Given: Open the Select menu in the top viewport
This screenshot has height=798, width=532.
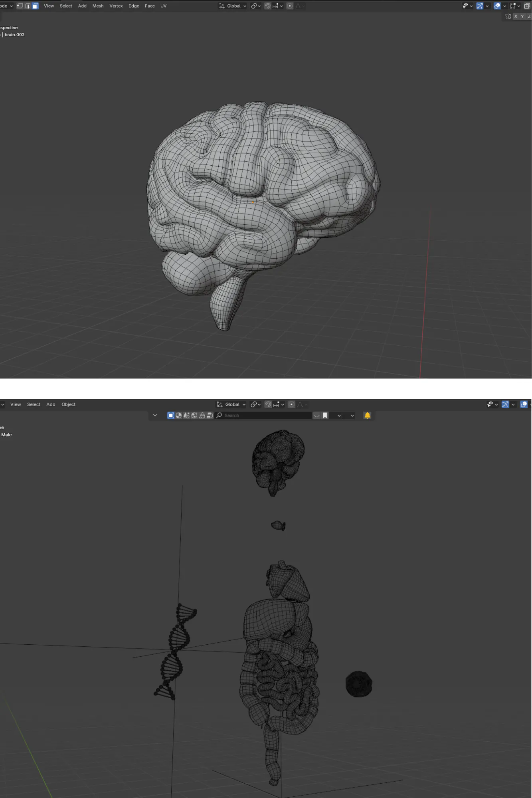Looking at the screenshot, I should pos(66,6).
